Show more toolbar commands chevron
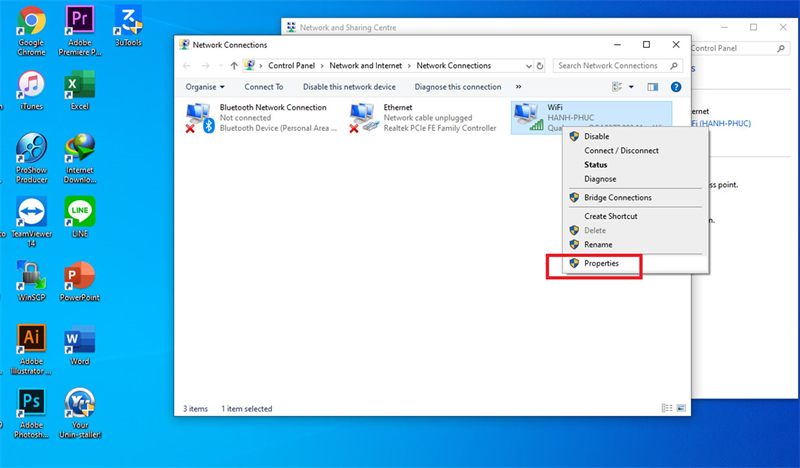The image size is (800, 468). 518,87
